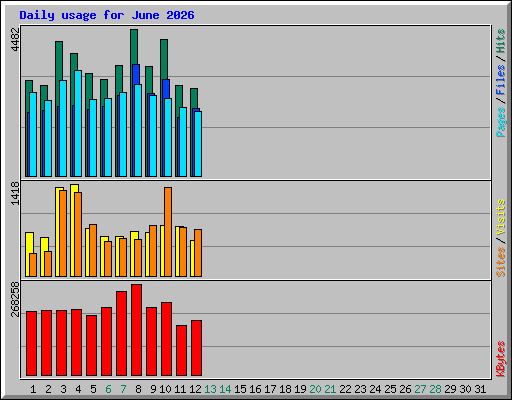Click the Visits legend label
Viewport: 512px width, 400px height.
click(x=501, y=218)
